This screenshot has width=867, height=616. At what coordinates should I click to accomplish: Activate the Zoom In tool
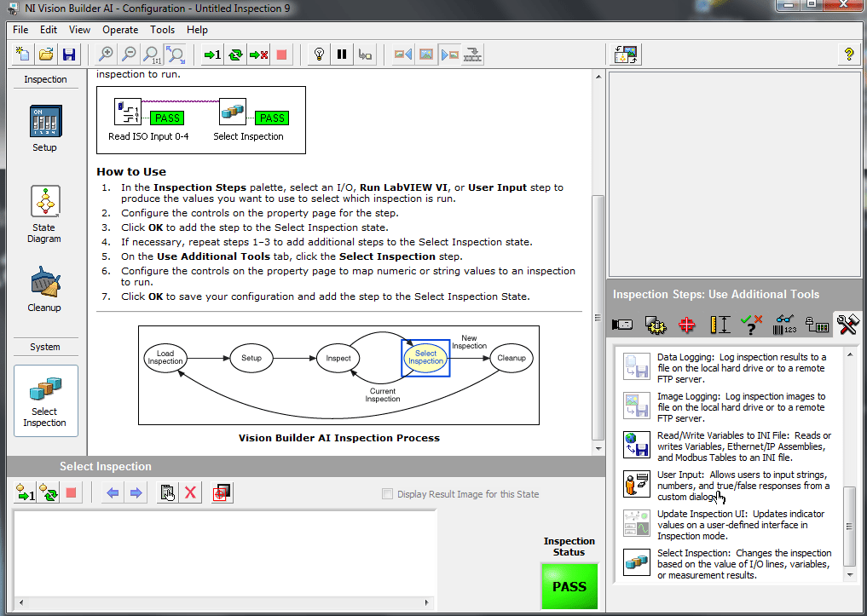(104, 54)
